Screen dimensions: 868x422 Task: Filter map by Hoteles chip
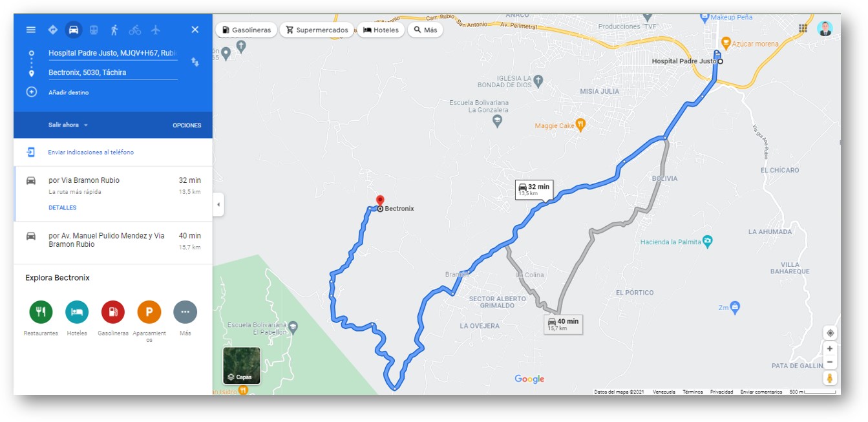(x=381, y=30)
